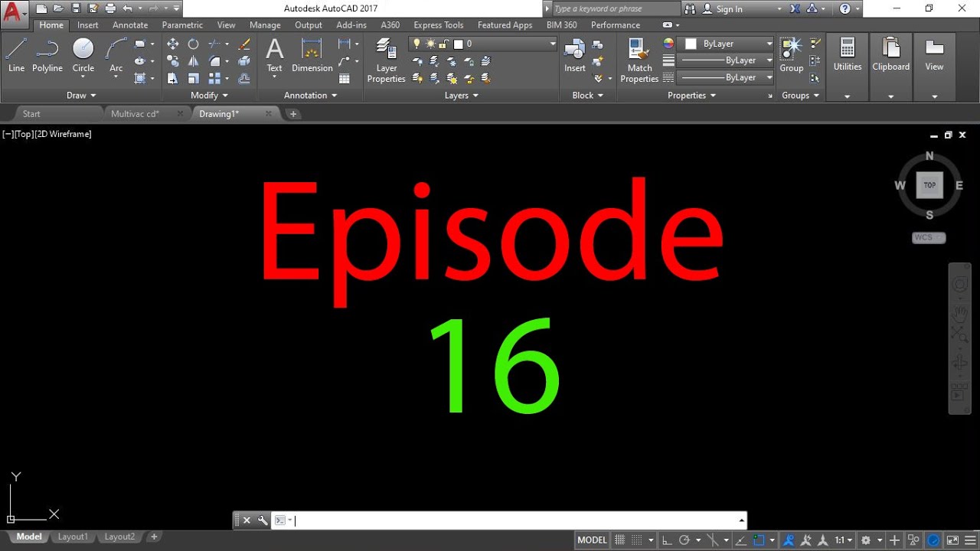Use the Mirror tool
Viewport: 980px width, 551px height.
click(x=193, y=61)
